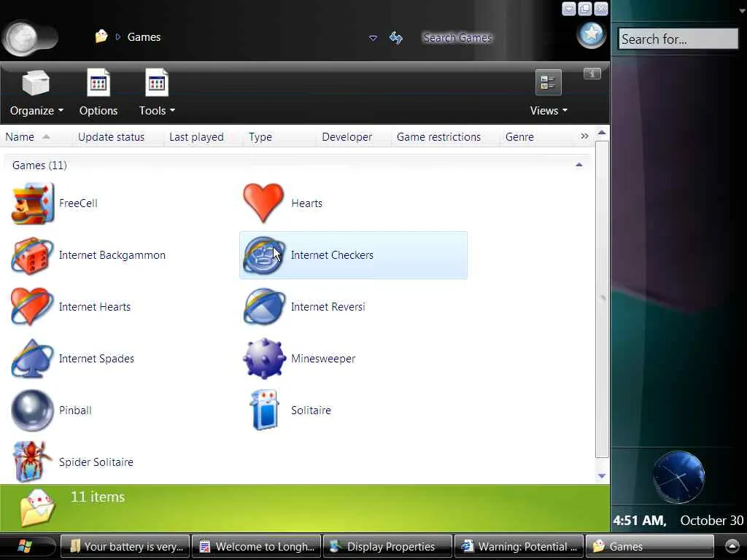This screenshot has height=560, width=747.
Task: Click the star favorites orb icon
Action: click(591, 34)
